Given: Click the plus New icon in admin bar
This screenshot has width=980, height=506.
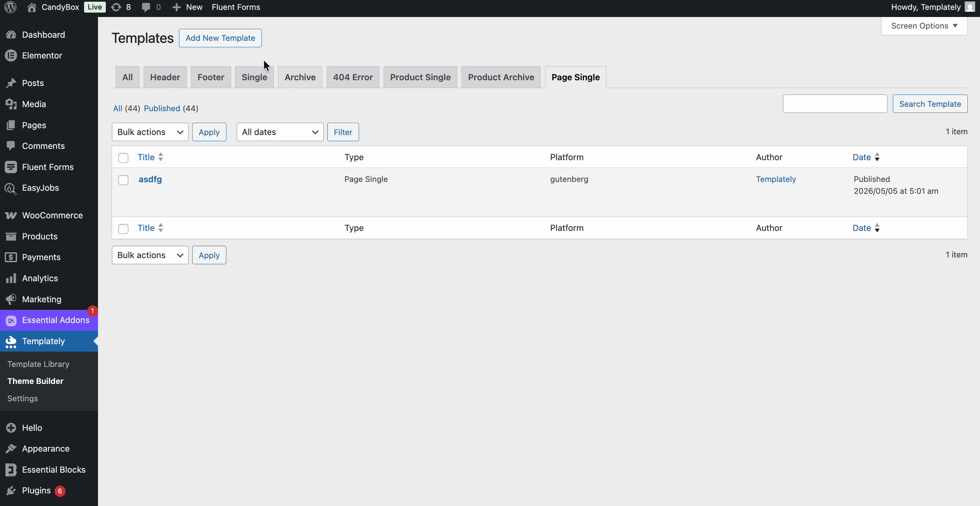Looking at the screenshot, I should point(176,7).
